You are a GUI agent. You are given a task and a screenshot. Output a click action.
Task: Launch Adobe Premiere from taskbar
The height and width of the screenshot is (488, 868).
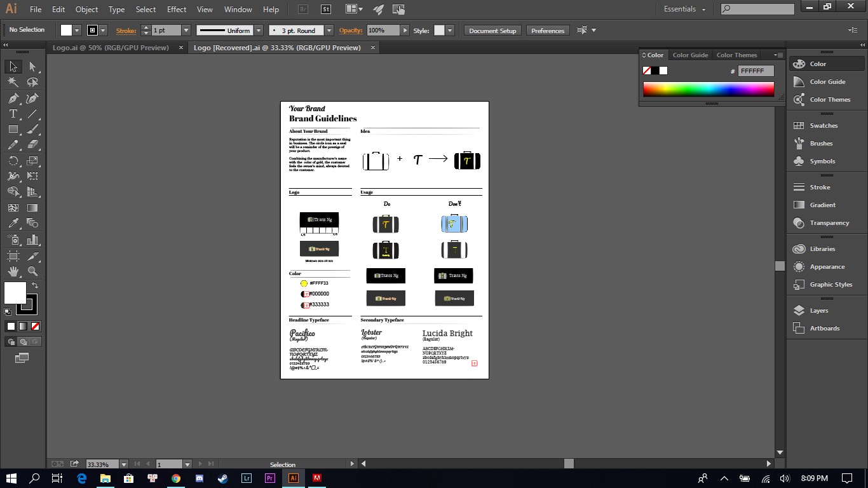270,478
